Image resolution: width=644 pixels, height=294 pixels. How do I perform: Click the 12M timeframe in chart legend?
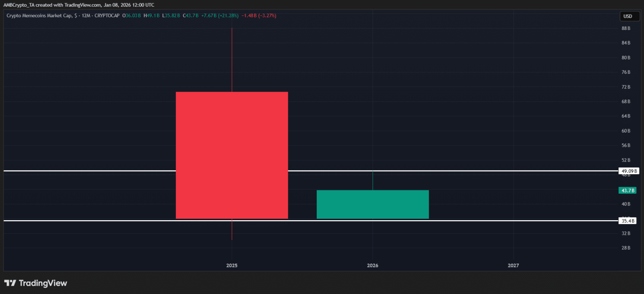pos(86,16)
